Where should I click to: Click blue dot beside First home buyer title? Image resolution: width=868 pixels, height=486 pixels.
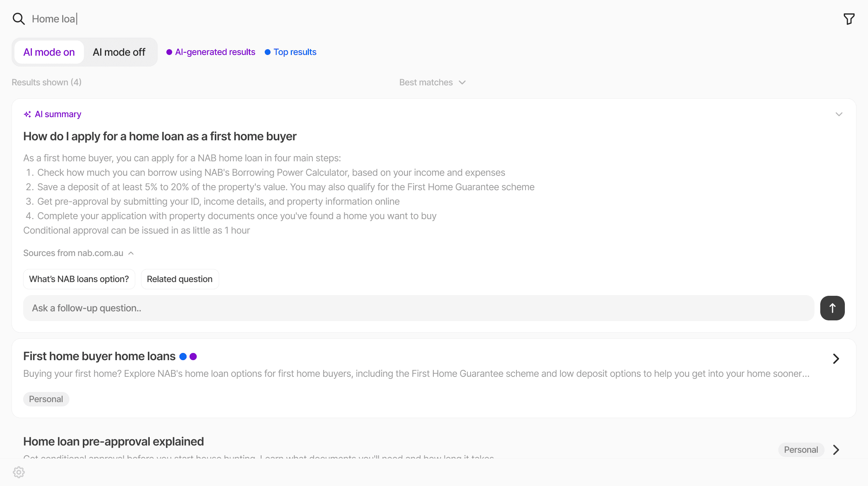[183, 357]
